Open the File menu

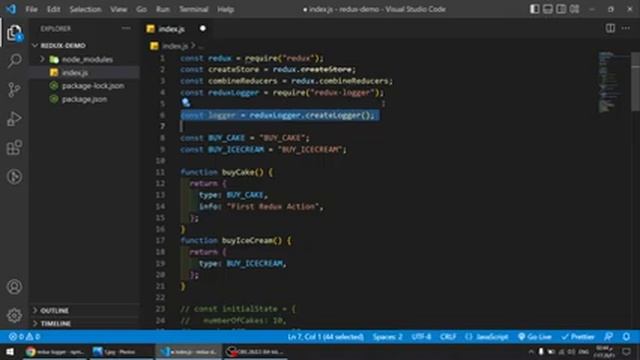pyautogui.click(x=31, y=9)
